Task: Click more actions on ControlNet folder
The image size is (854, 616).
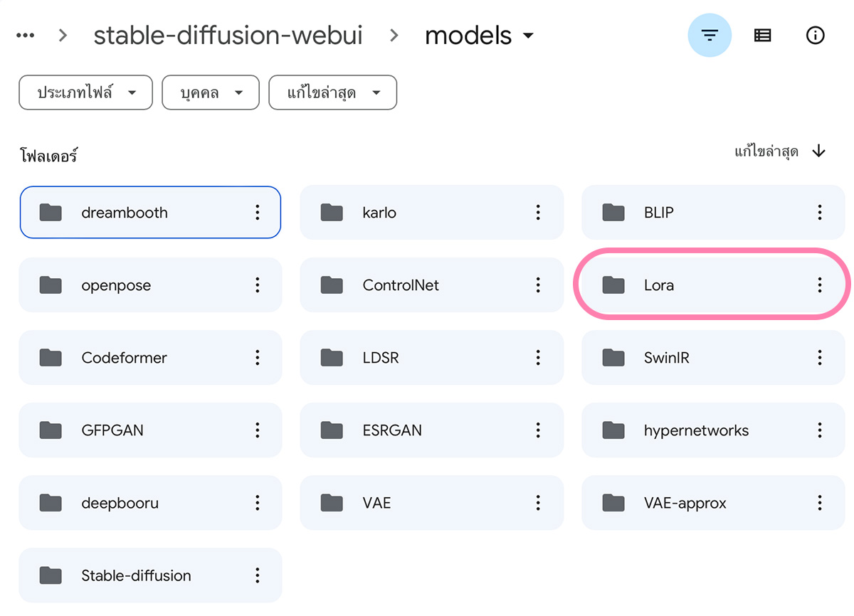Action: coord(538,285)
